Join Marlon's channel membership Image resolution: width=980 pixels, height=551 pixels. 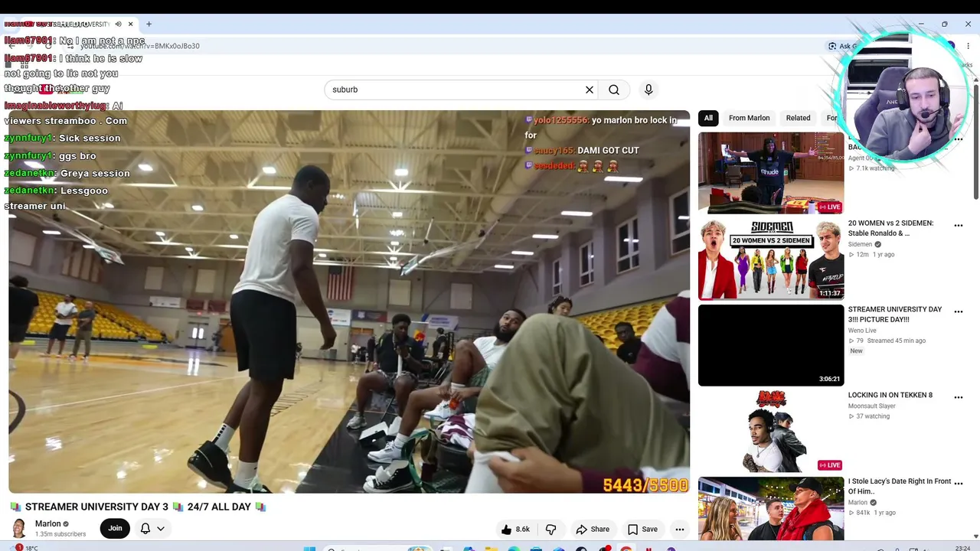pyautogui.click(x=115, y=528)
